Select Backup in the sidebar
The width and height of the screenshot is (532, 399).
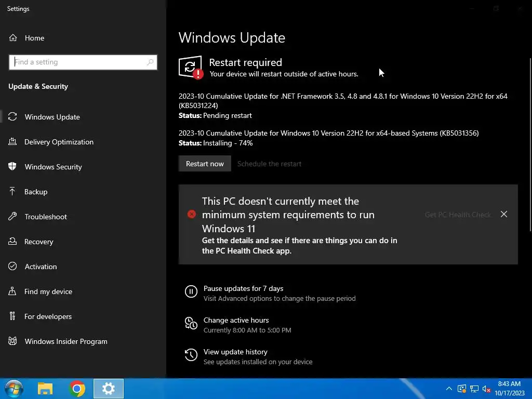tap(36, 192)
